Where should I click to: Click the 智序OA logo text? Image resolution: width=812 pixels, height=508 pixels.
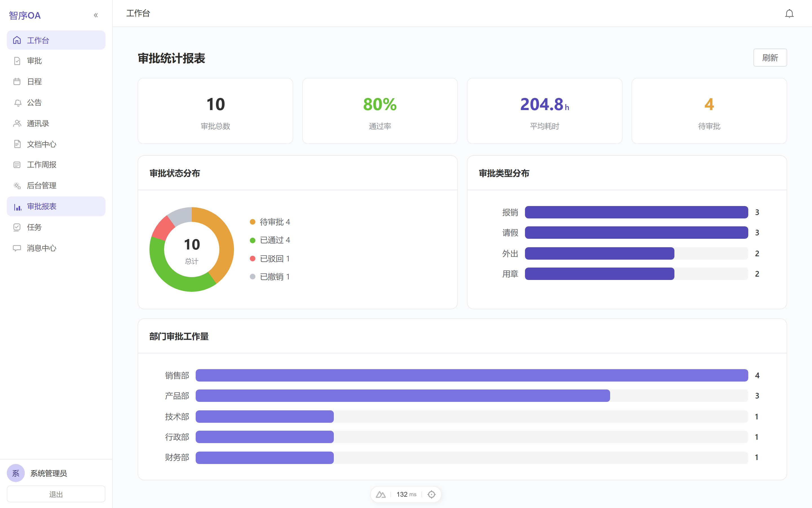(25, 16)
